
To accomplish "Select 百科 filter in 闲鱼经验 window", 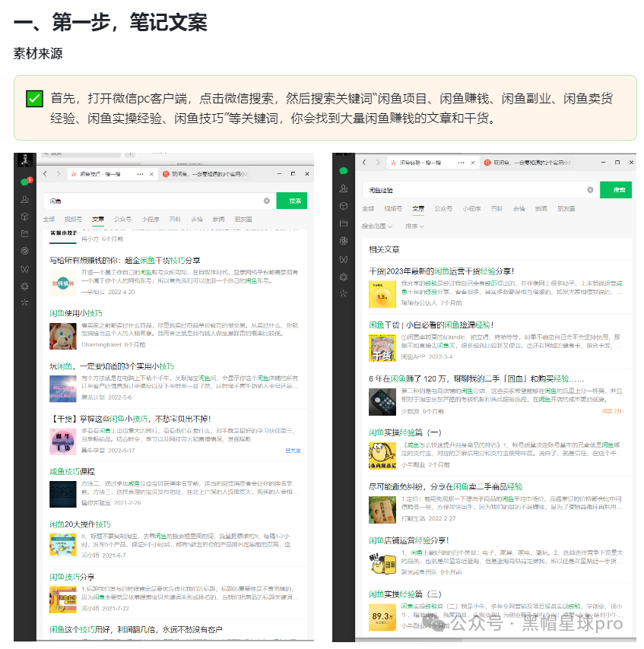I will click(x=496, y=208).
